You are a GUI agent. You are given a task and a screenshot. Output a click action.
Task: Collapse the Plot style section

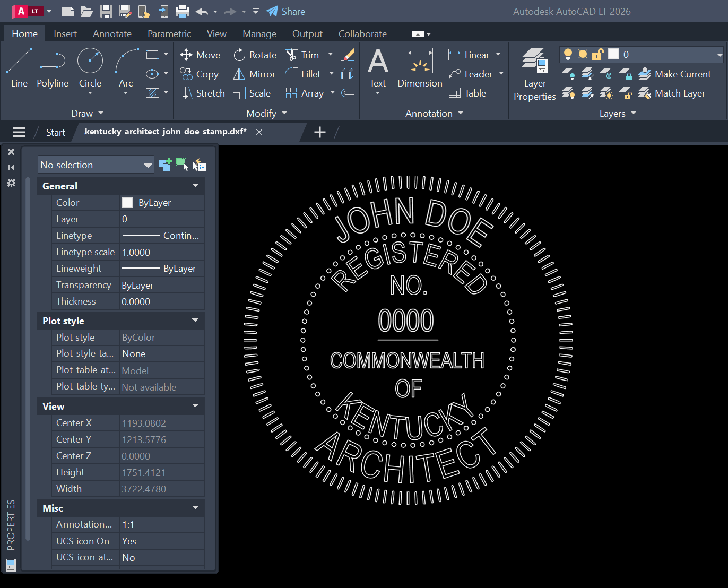(x=195, y=321)
